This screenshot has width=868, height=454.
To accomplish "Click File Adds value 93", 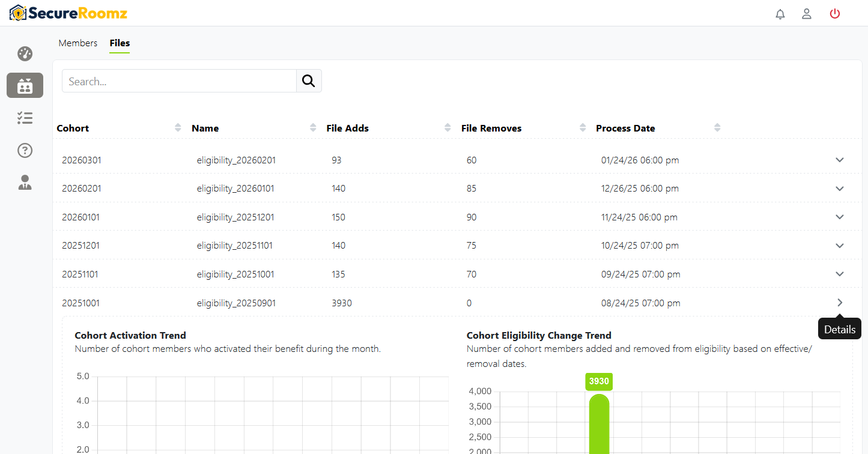I will 336,160.
